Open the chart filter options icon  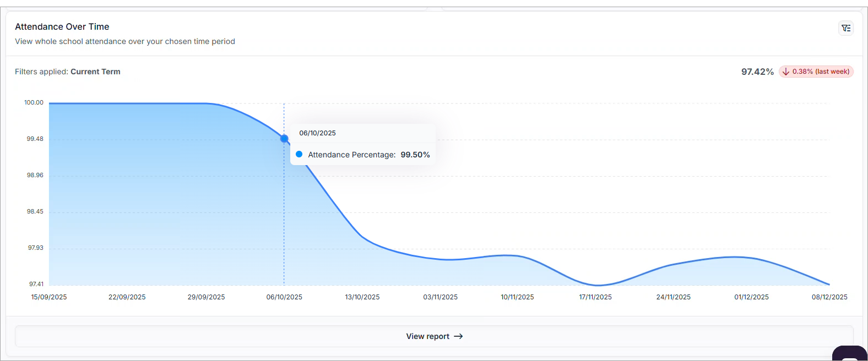click(x=846, y=28)
